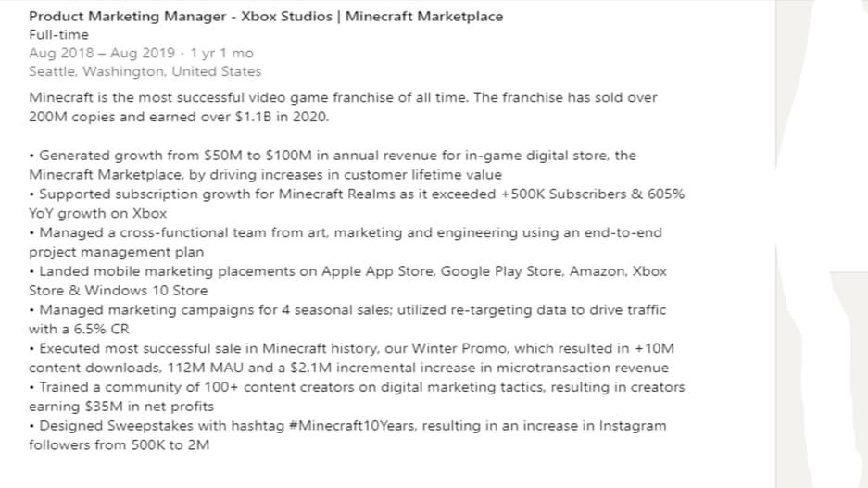Click the YoY growth on Xbox line

tap(97, 213)
